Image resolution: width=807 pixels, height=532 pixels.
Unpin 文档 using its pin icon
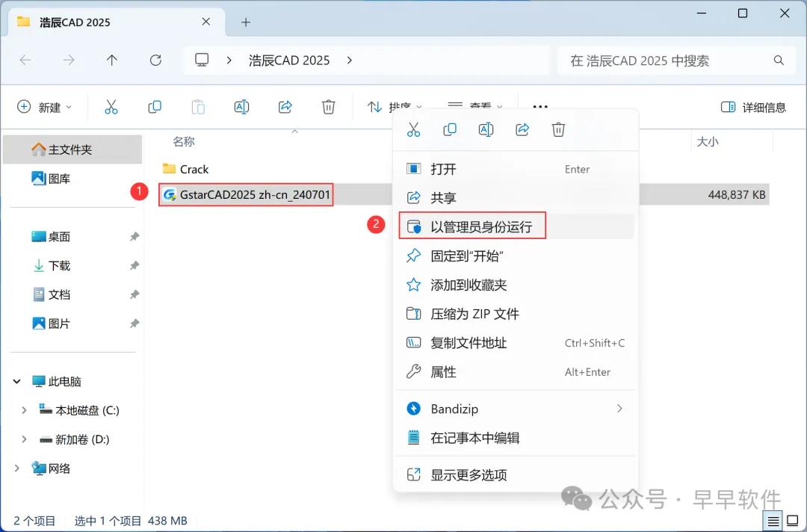(134, 294)
